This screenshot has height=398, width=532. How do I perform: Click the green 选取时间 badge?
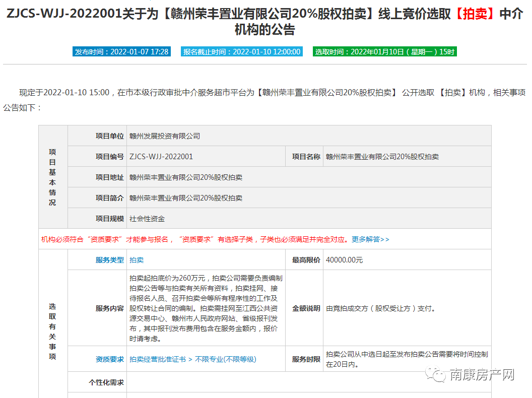[384, 51]
